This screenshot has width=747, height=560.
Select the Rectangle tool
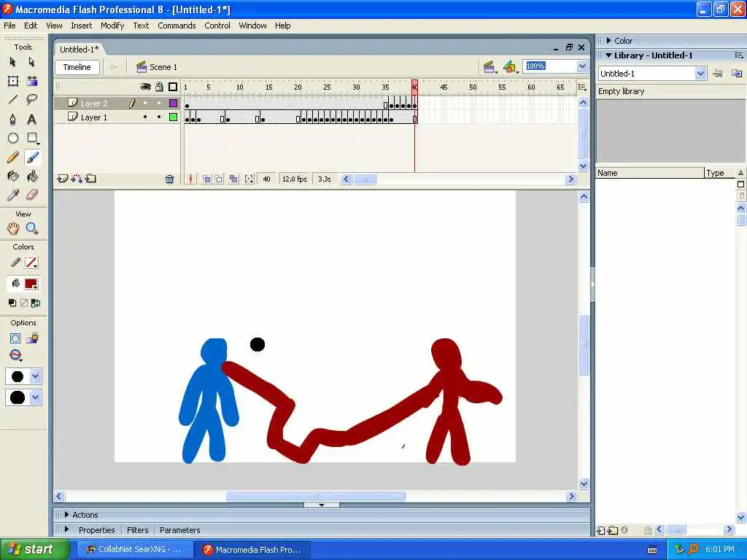[32, 138]
